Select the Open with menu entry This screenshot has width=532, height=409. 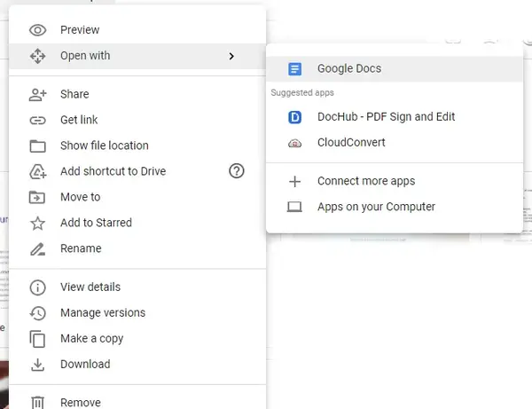[137, 56]
